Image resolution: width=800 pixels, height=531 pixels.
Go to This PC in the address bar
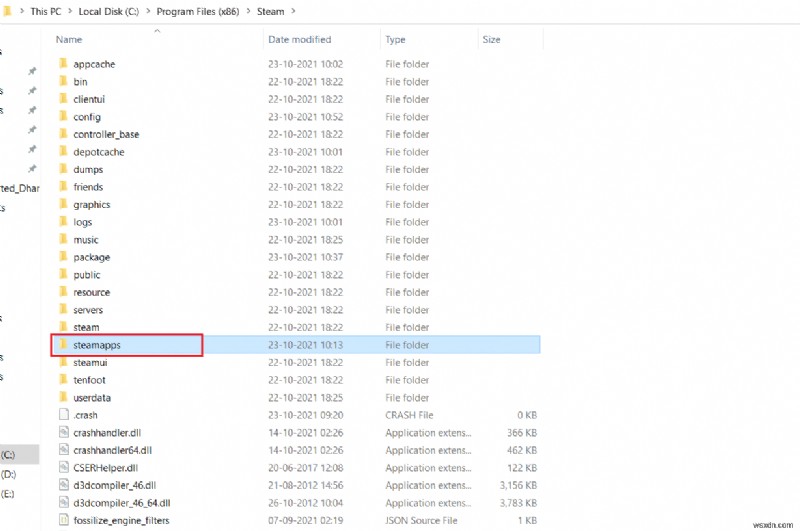45,11
